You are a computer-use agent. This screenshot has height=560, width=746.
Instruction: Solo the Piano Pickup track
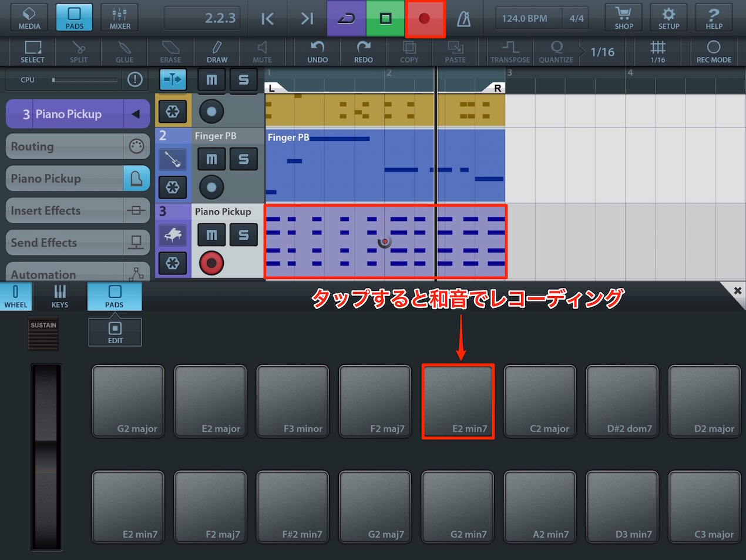click(243, 235)
